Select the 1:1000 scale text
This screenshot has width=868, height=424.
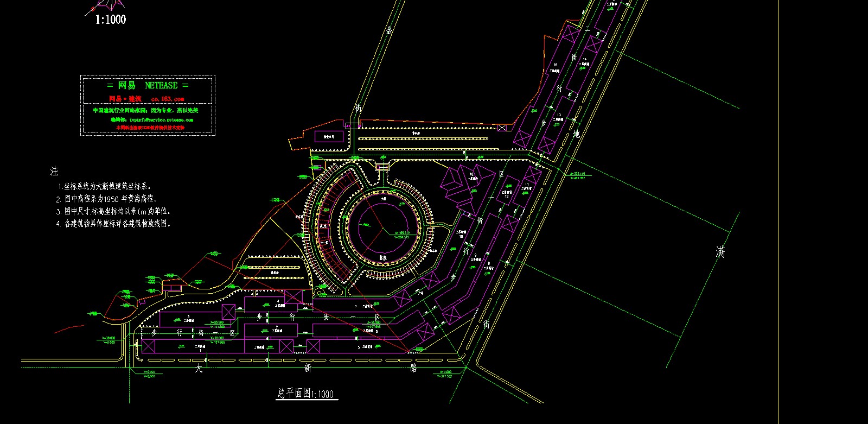[x=111, y=20]
